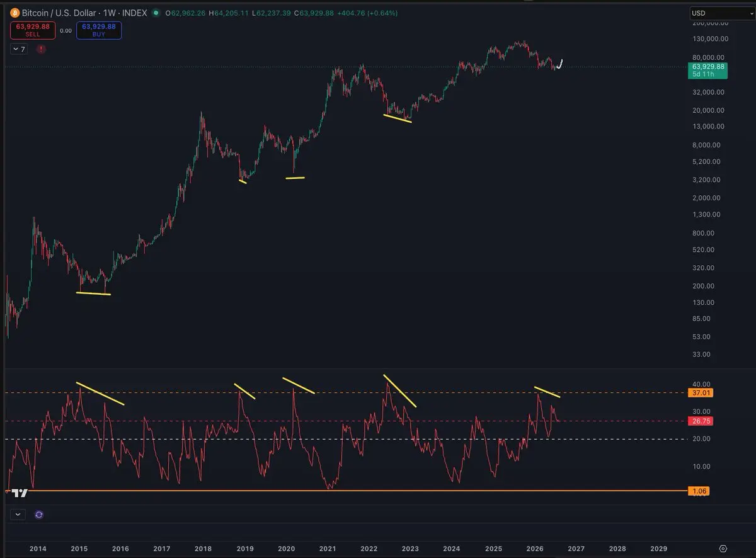756x558 pixels.
Task: Click the 2029 label on time axis
Action: tap(659, 549)
